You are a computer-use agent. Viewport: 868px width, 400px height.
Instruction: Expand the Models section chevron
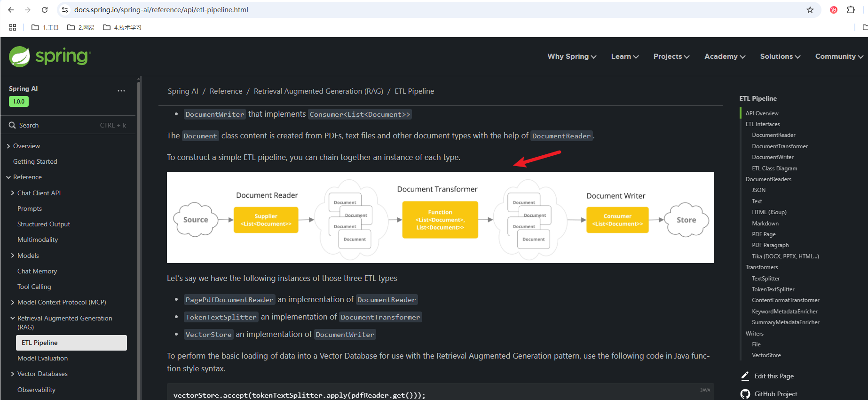pyautogui.click(x=13, y=256)
